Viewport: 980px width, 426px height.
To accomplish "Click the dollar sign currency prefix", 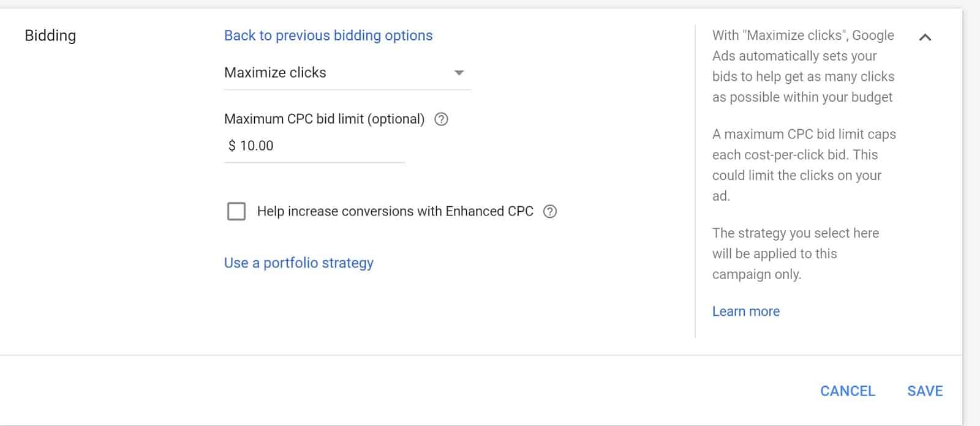I will [x=232, y=146].
